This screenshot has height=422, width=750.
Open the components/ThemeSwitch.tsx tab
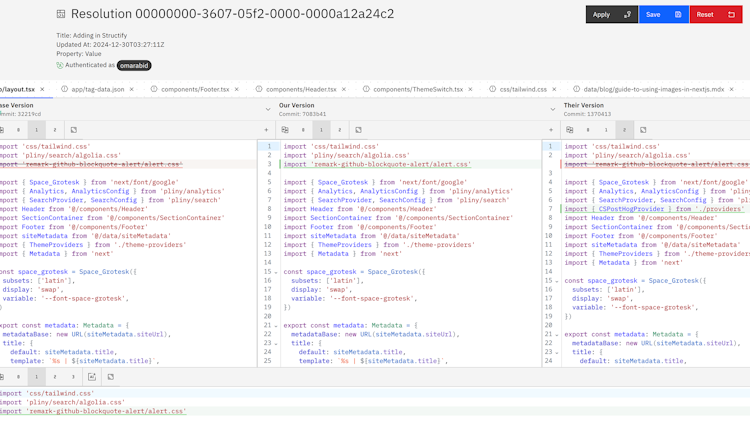[x=418, y=89]
